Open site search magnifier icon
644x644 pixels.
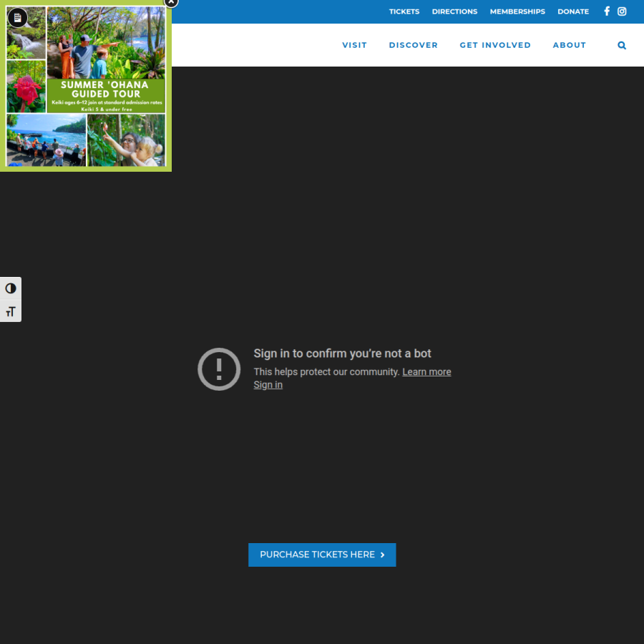tap(622, 45)
